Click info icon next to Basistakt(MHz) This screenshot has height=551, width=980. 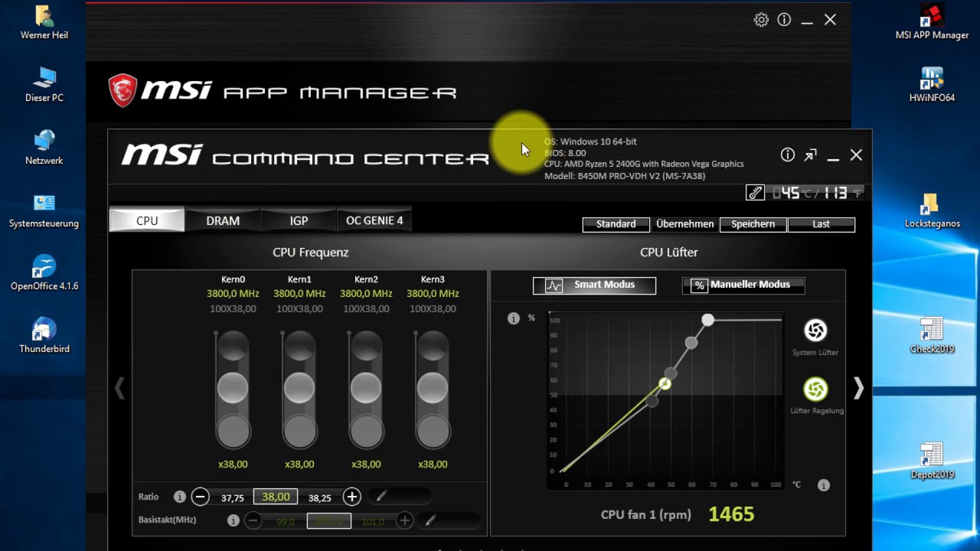[234, 520]
